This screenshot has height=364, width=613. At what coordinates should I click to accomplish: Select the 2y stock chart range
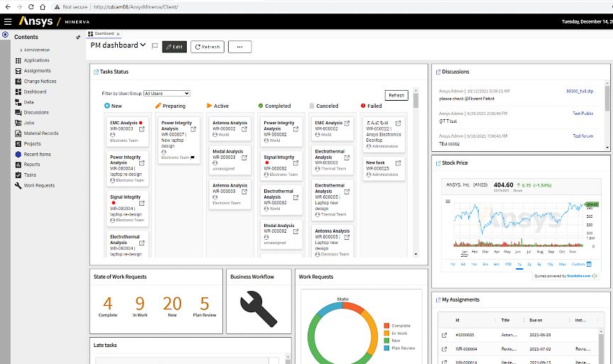point(529,265)
